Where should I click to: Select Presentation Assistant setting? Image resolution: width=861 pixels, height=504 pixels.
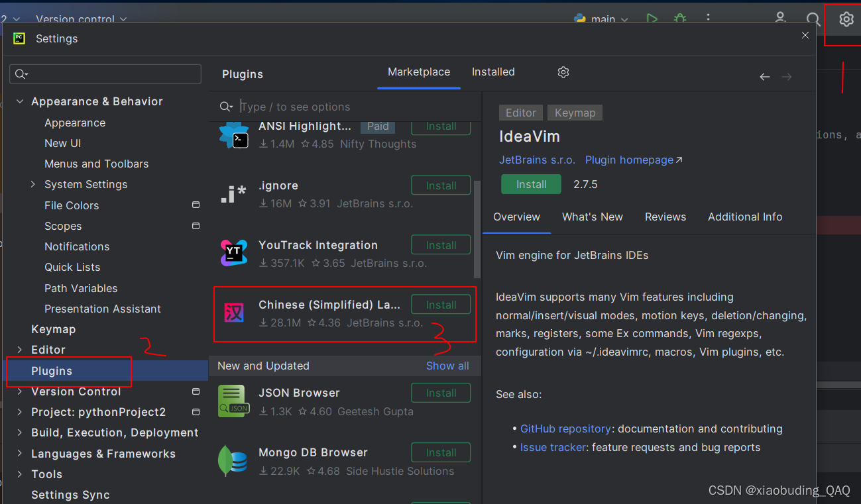coord(102,309)
